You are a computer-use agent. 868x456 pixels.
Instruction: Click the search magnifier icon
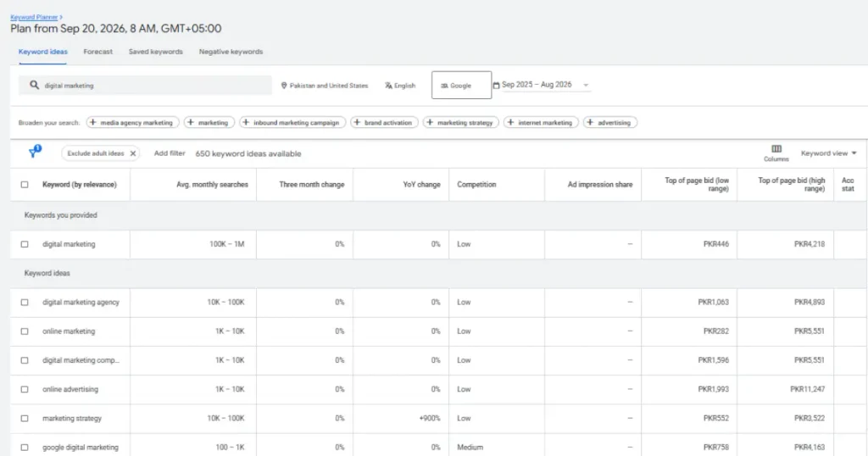click(x=34, y=86)
